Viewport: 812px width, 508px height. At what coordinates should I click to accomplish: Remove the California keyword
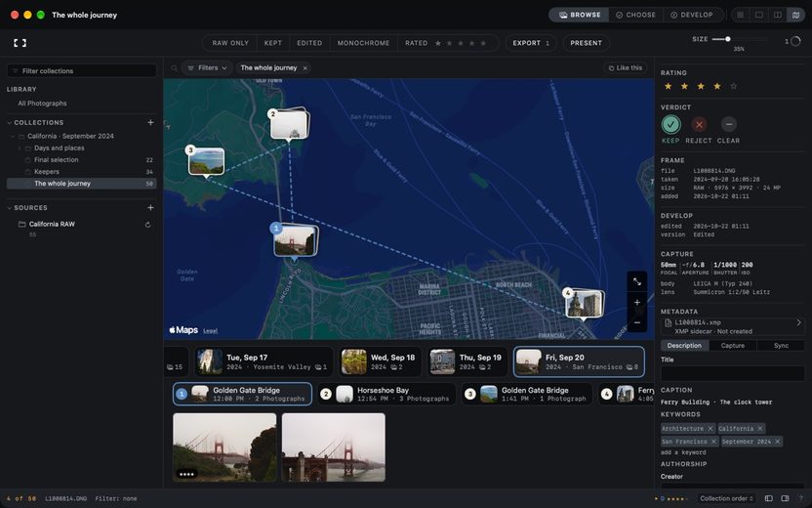pos(759,429)
